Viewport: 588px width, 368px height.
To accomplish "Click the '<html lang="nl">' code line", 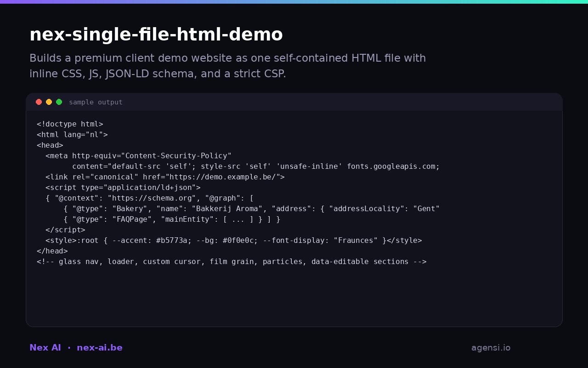I will (72, 135).
